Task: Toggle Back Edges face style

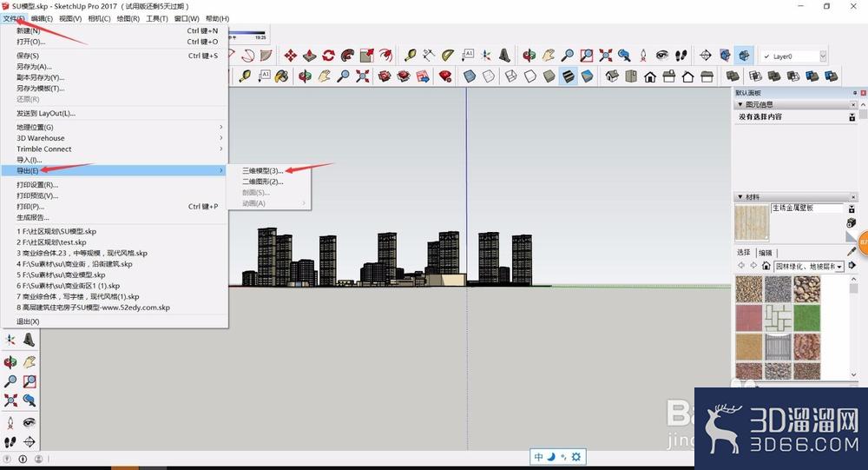Action: [x=488, y=76]
